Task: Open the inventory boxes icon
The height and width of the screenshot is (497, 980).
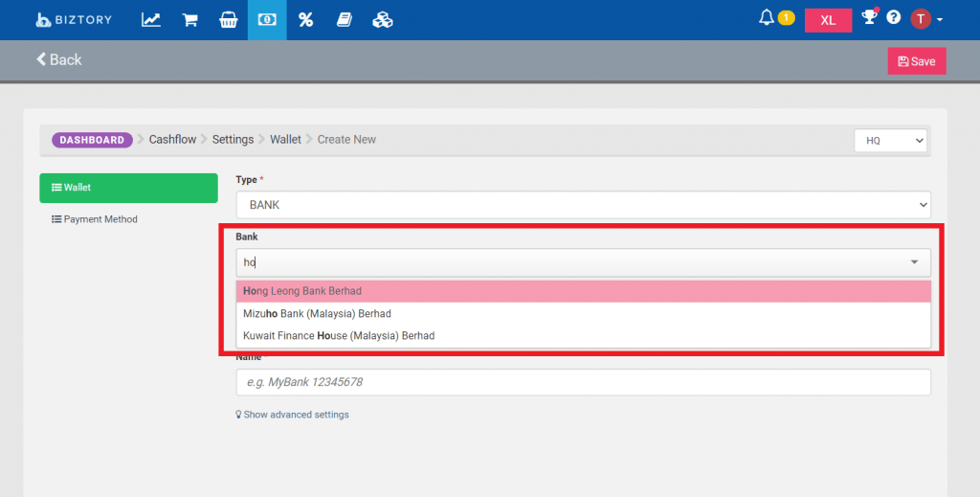Action: click(x=383, y=20)
